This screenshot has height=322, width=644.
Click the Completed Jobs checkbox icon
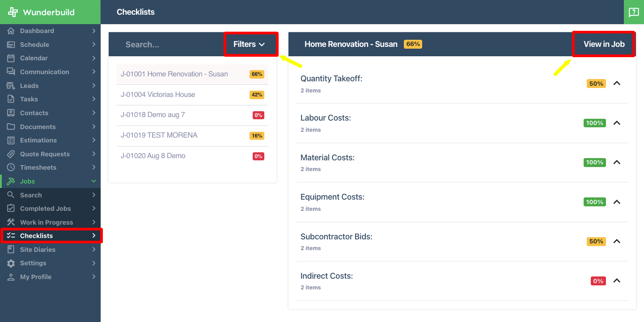11,209
